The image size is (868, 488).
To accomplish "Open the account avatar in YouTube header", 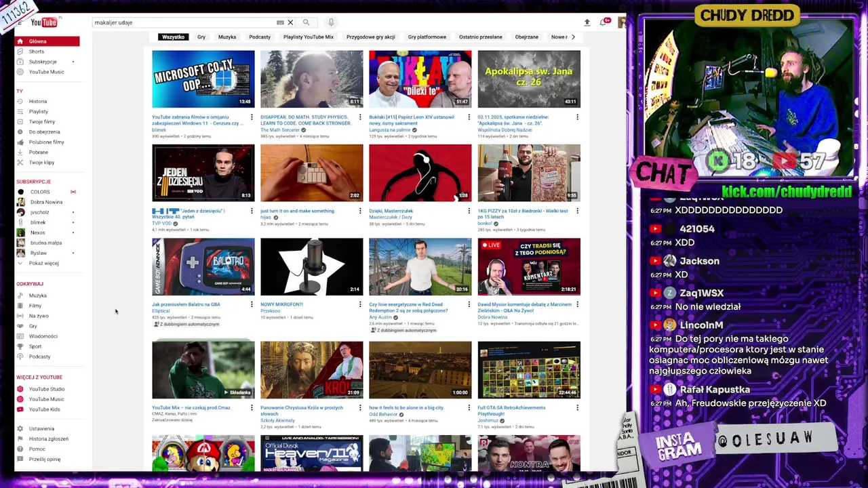I will point(621,22).
